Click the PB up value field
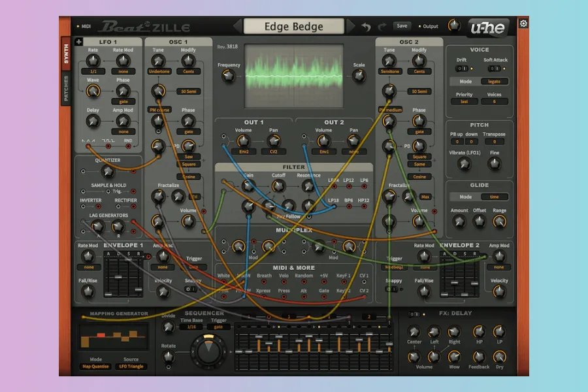Screen dimensions: 588x392 (457, 141)
